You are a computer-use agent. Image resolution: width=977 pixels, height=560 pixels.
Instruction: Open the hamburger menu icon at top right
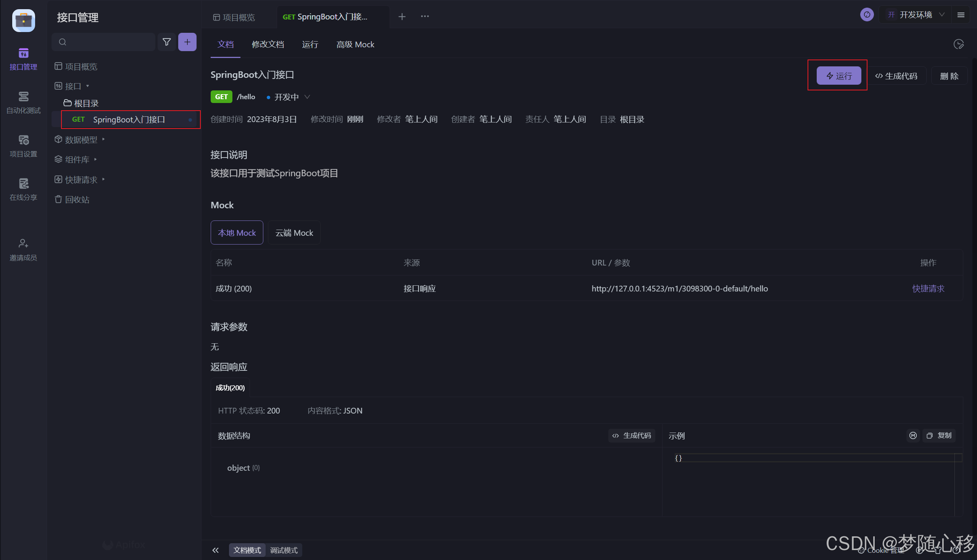961,14
